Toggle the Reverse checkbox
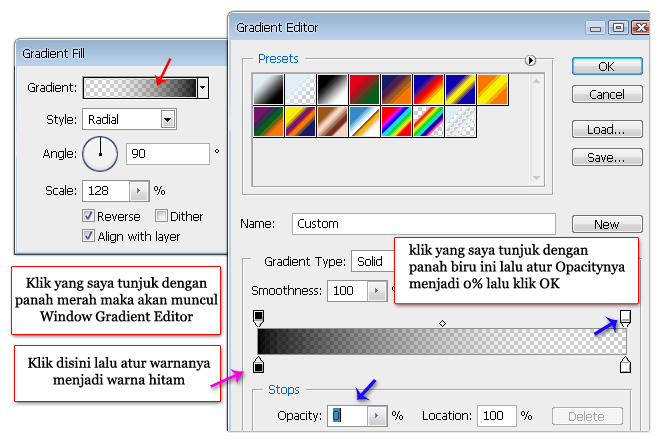 point(88,216)
